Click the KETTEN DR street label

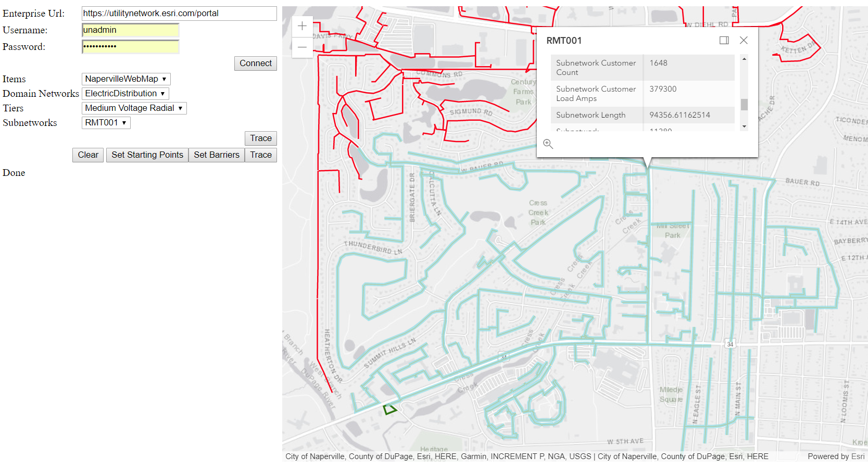click(x=798, y=47)
